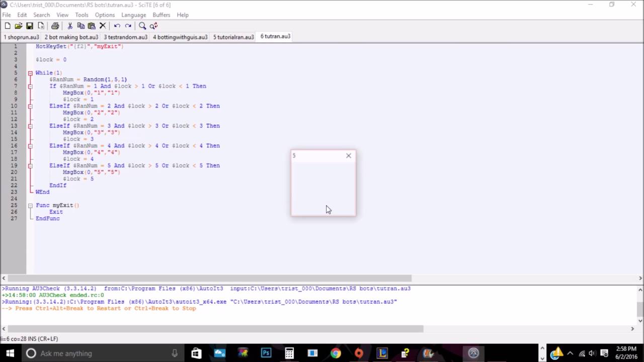This screenshot has height=362, width=644.
Task: Delete selection with the X toolbar icon
Action: point(103,26)
